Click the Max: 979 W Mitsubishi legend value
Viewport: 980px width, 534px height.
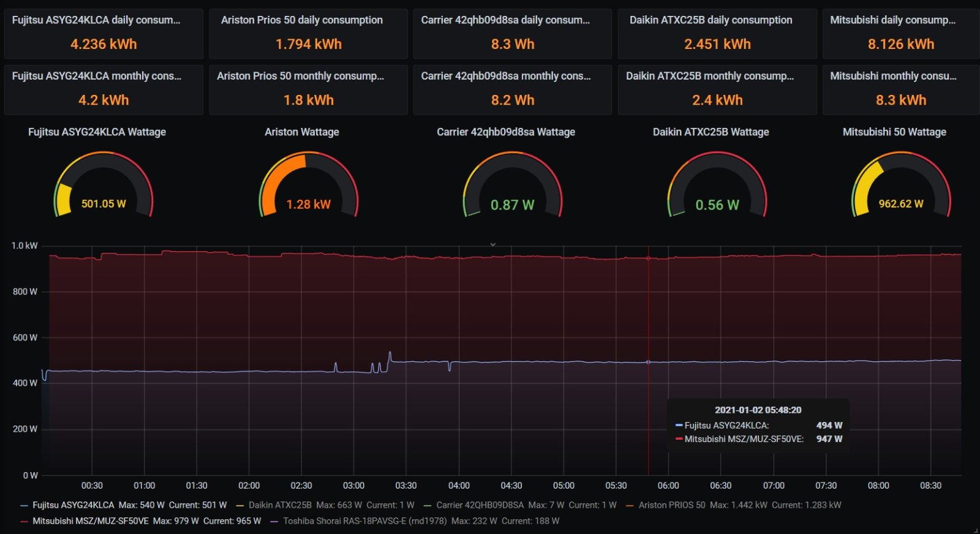point(176,521)
